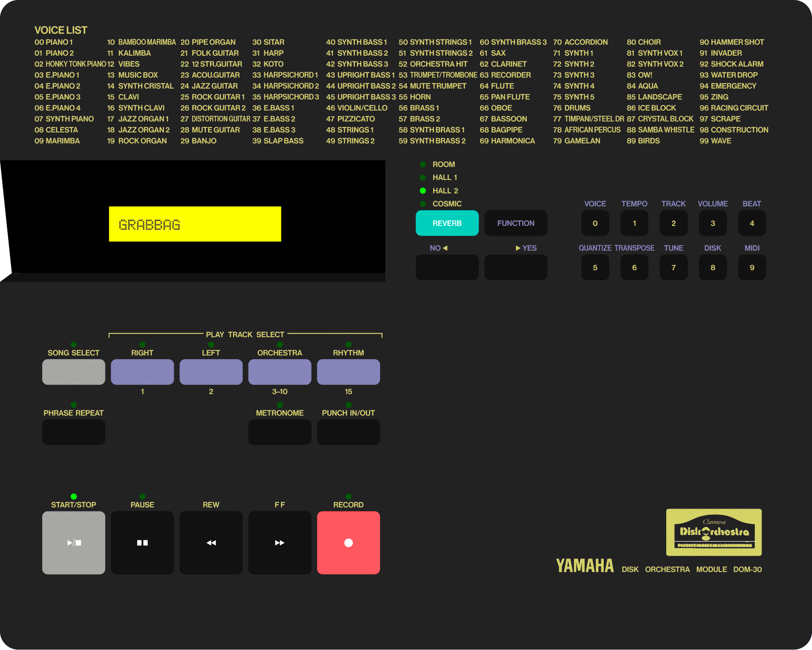Toggle the Right track button
The image size is (812, 650).
142,372
